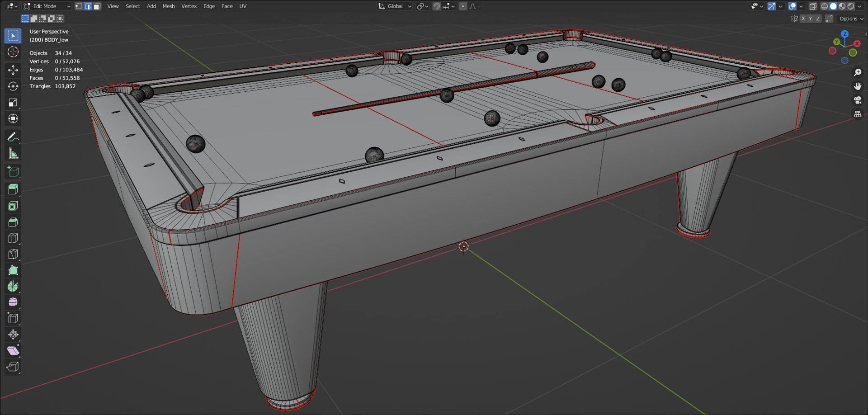Select the Loop Cut tool
The image size is (868, 415).
[13, 238]
